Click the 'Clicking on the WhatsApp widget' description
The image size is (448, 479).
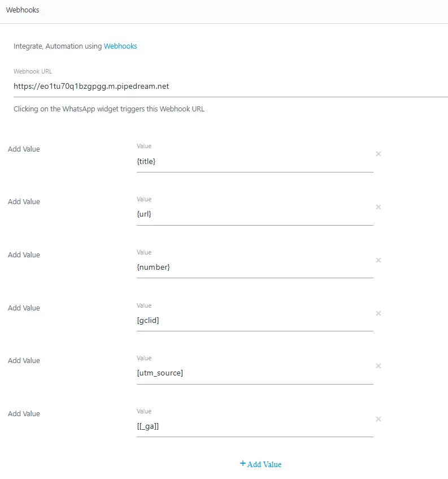tap(109, 109)
